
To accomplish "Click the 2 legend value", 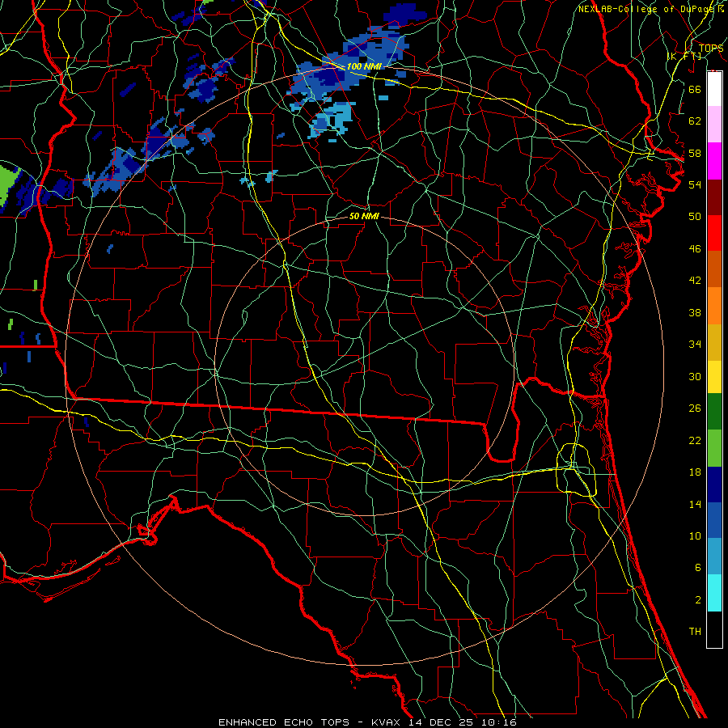I will click(697, 600).
